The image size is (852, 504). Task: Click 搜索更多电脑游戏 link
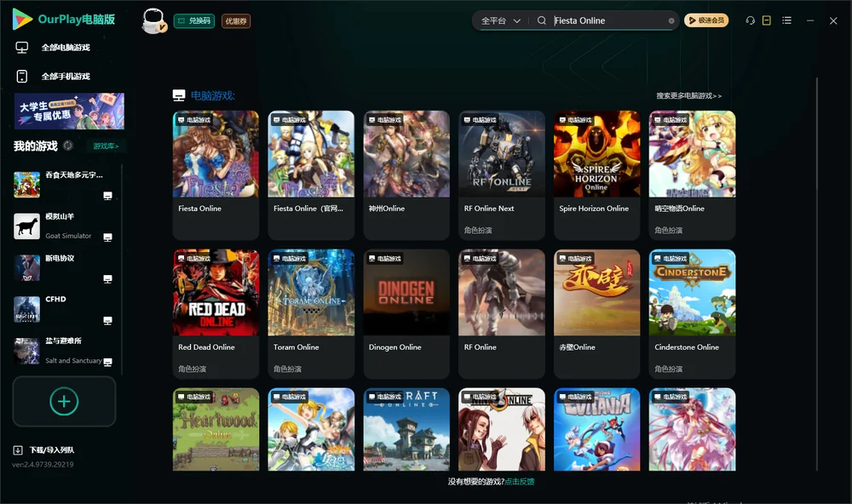tap(688, 96)
